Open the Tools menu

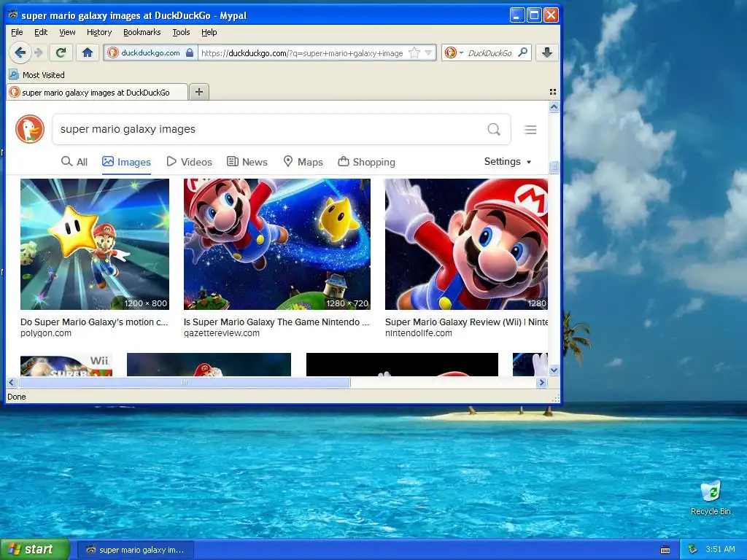pos(181,32)
